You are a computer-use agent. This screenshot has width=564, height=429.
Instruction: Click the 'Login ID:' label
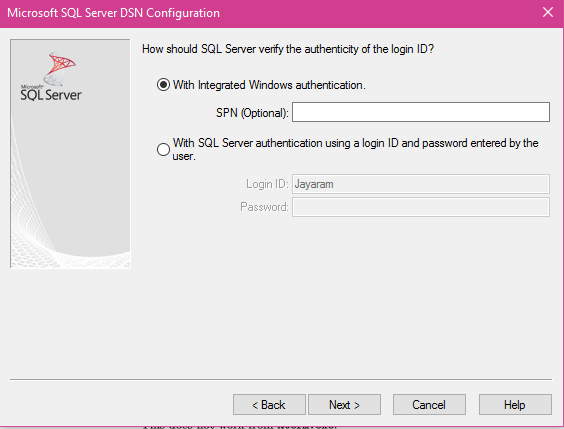[x=267, y=184]
